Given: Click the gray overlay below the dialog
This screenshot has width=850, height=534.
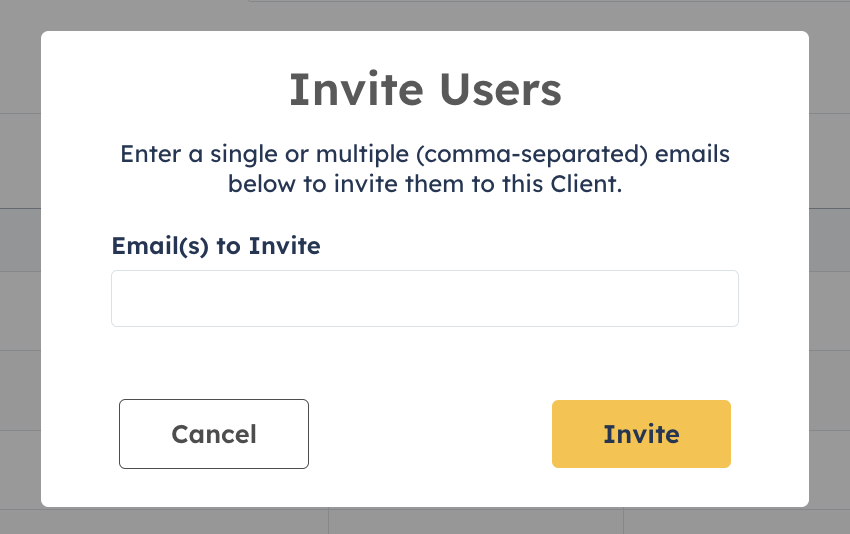Looking at the screenshot, I should tap(425, 520).
